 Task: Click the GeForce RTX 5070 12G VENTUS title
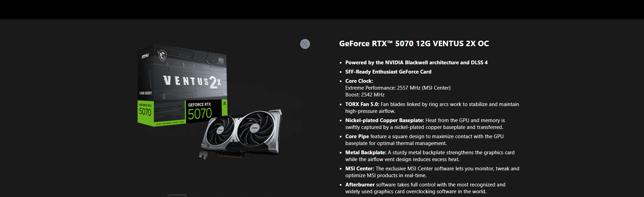point(414,43)
